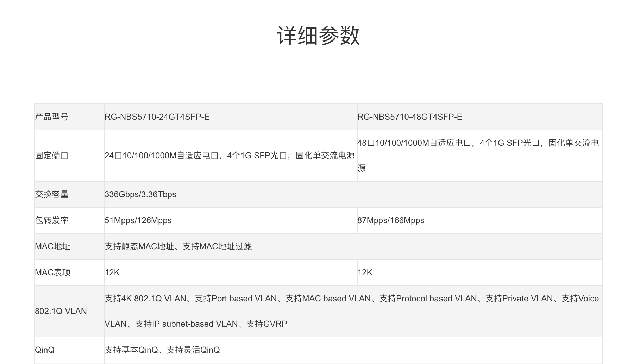The image size is (640, 364).
Task: Select the 包转发率 row label
Action: click(52, 220)
